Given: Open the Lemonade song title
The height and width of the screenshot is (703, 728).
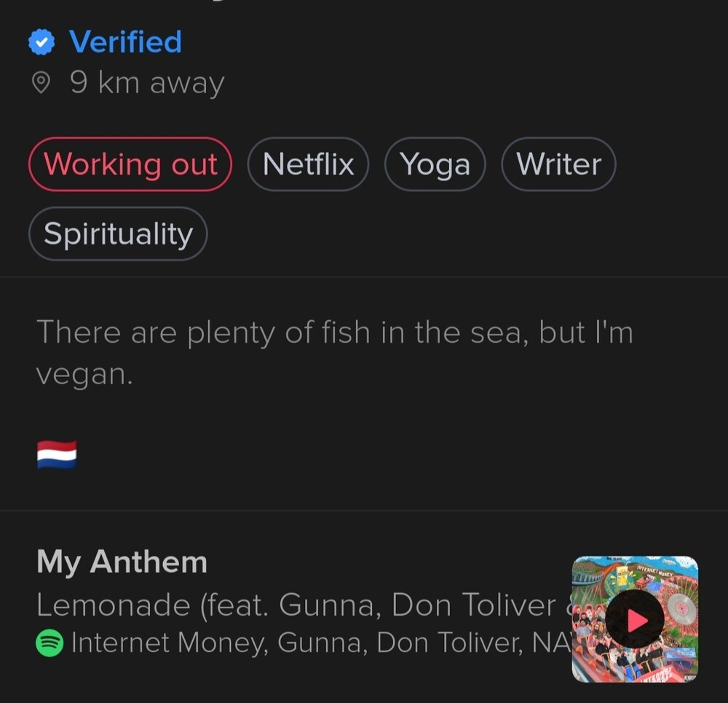Looking at the screenshot, I should point(304,605).
